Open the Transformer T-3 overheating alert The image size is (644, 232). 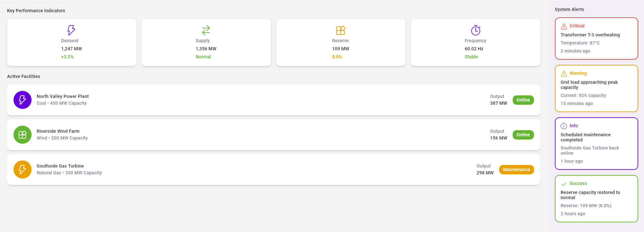point(590,35)
